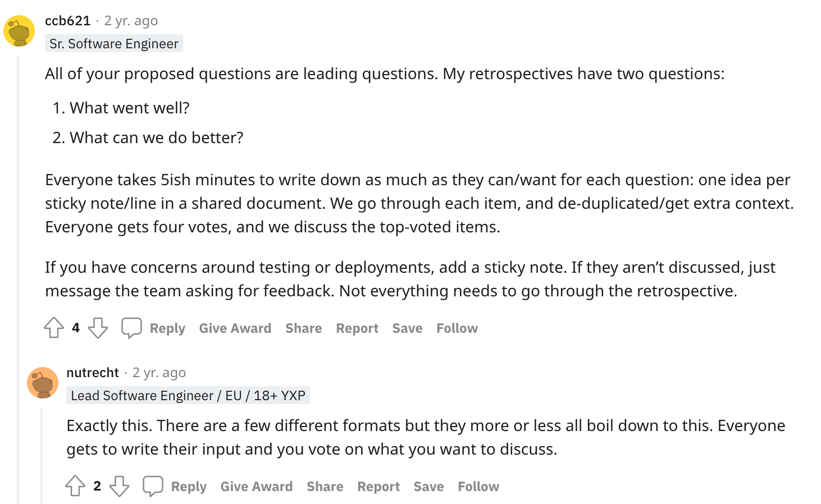This screenshot has width=821, height=504.
Task: Click ccb621's avatar
Action: [x=20, y=31]
